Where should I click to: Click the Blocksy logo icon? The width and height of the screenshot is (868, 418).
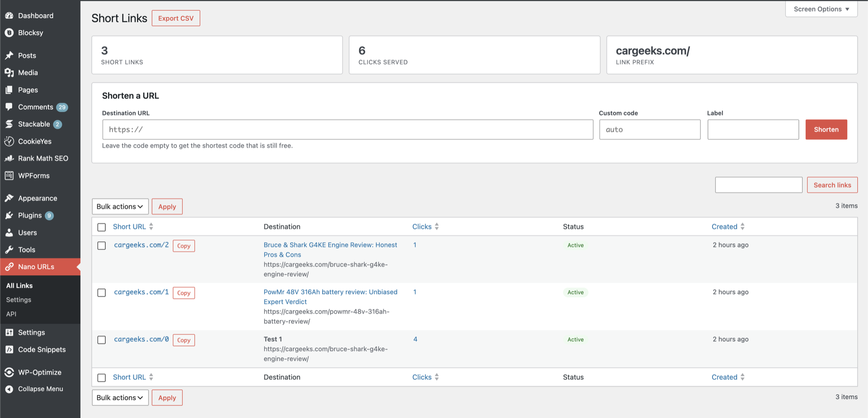pos(9,33)
